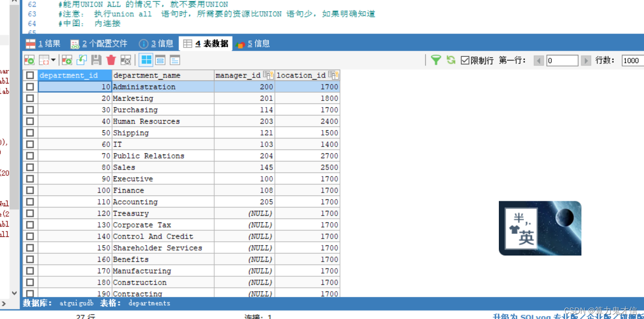Image resolution: width=644 pixels, height=319 pixels.
Task: Click the discard changes grid icon
Action: coord(126,60)
